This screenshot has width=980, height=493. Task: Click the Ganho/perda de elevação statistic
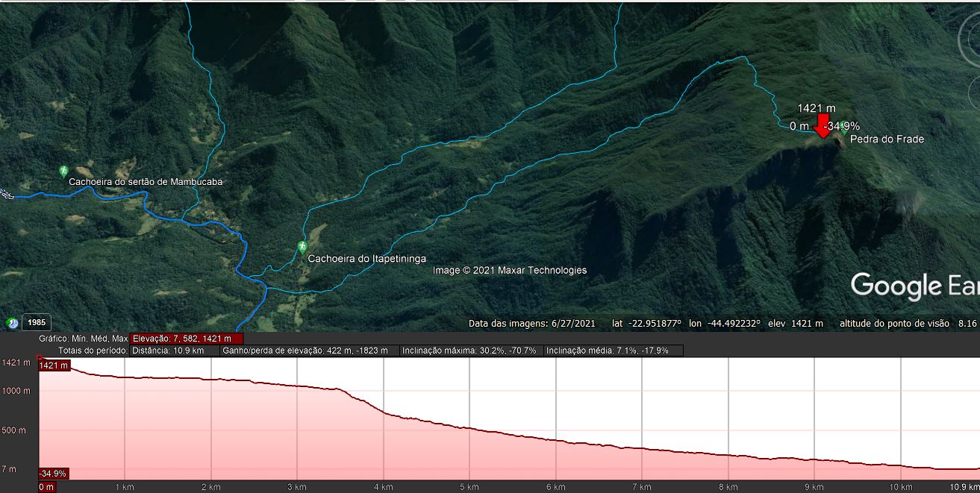(x=310, y=351)
